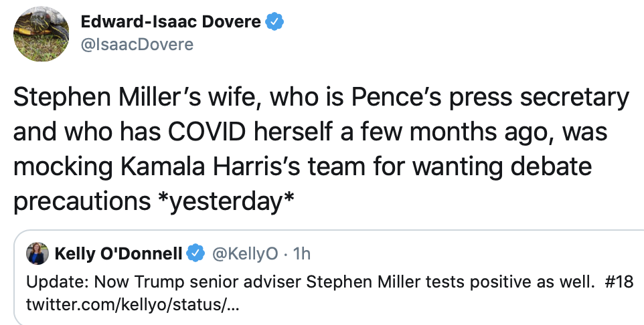Open the twitter.com/kellyo/status link
The height and width of the screenshot is (325, 644).
131,304
